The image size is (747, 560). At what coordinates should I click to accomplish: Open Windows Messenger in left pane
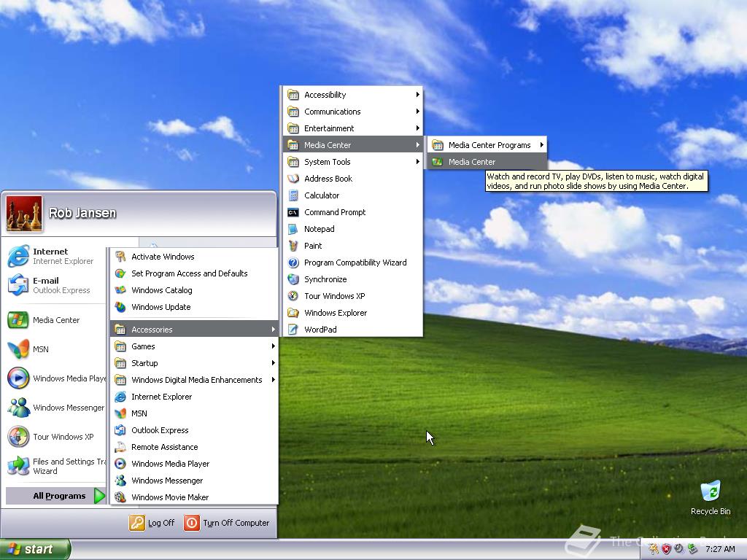pos(55,408)
